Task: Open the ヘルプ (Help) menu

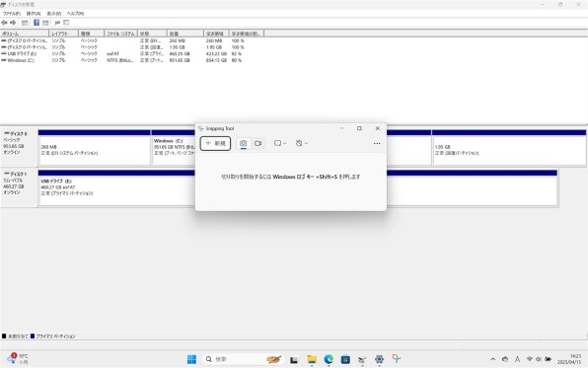Action: (x=75, y=13)
